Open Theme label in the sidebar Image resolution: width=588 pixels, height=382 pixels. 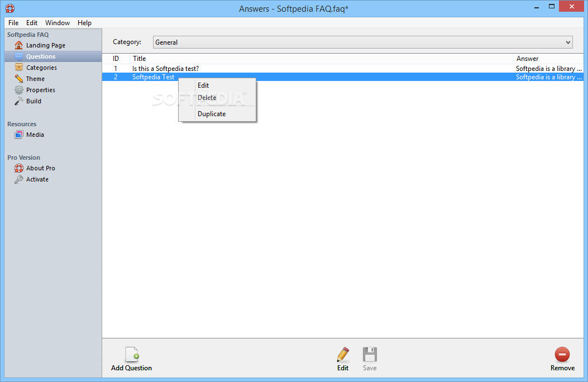click(35, 79)
